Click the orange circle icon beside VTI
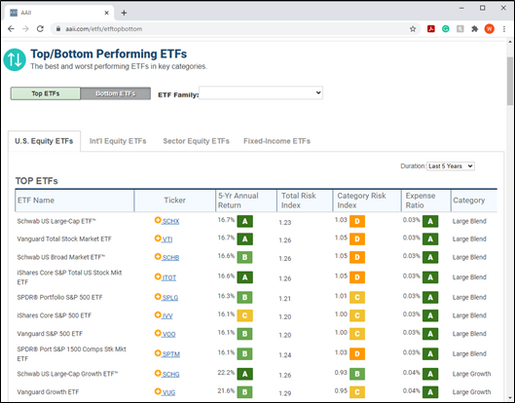The height and width of the screenshot is (403, 515). (x=158, y=238)
